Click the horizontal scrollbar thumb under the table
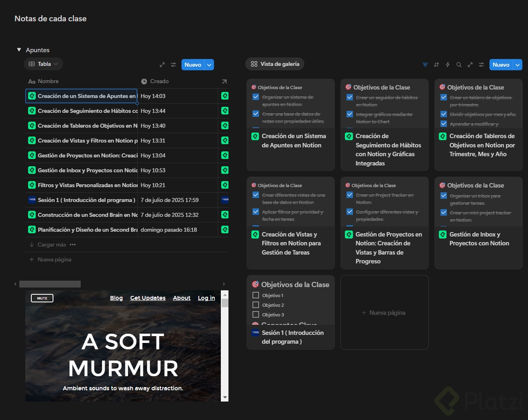The width and height of the screenshot is (528, 420). tap(50, 284)
